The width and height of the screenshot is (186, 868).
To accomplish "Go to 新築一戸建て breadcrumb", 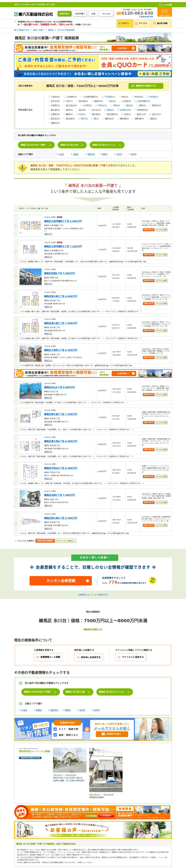I will tap(39, 30).
